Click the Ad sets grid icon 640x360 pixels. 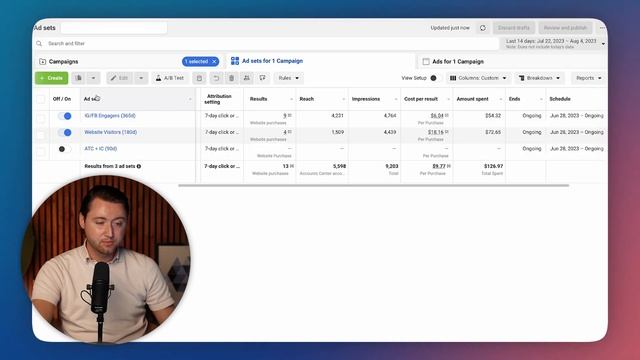click(x=235, y=61)
